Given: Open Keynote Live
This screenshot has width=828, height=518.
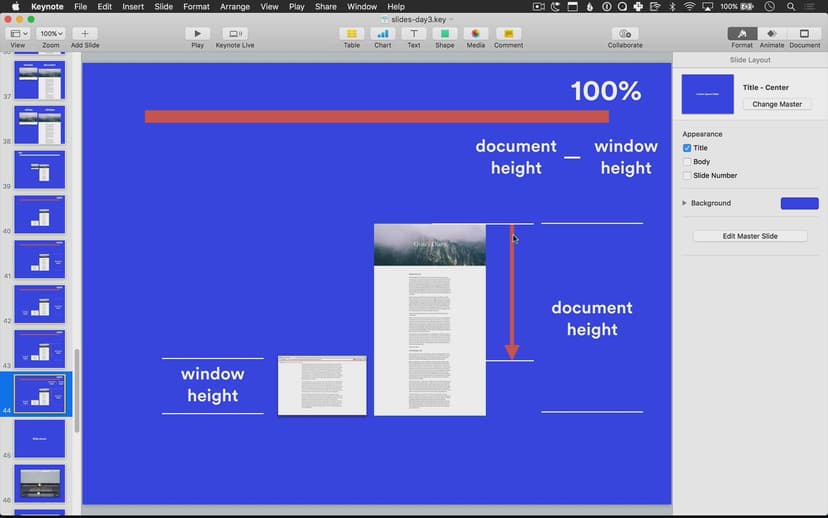Looking at the screenshot, I should click(235, 33).
